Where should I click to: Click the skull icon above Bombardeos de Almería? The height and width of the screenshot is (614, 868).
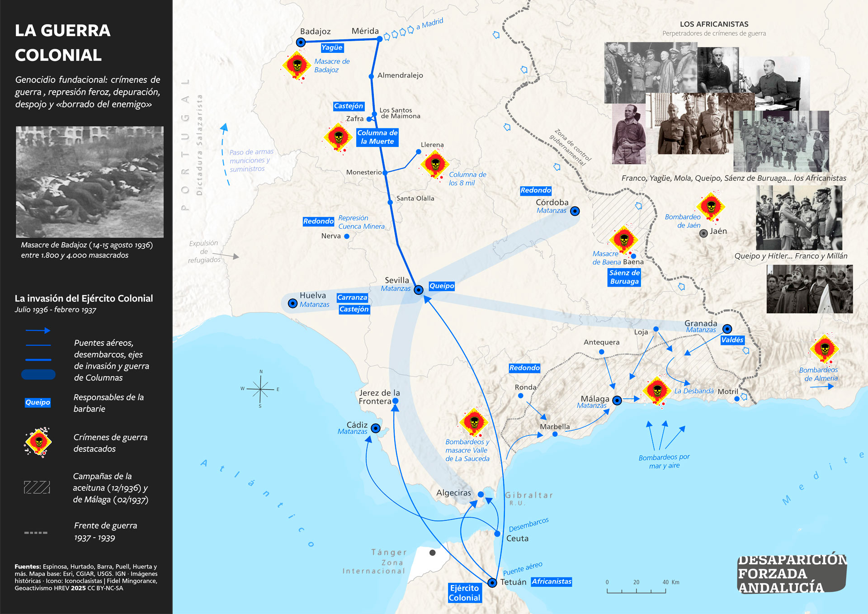(825, 349)
